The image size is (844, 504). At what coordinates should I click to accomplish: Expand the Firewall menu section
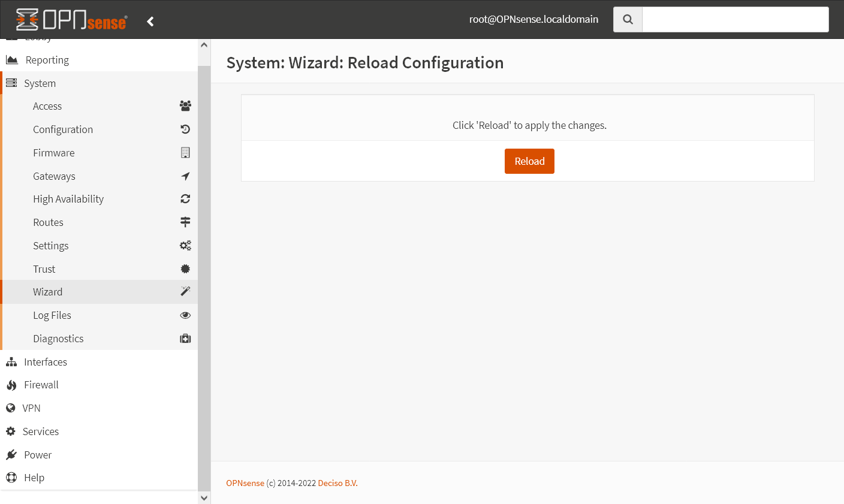point(41,385)
